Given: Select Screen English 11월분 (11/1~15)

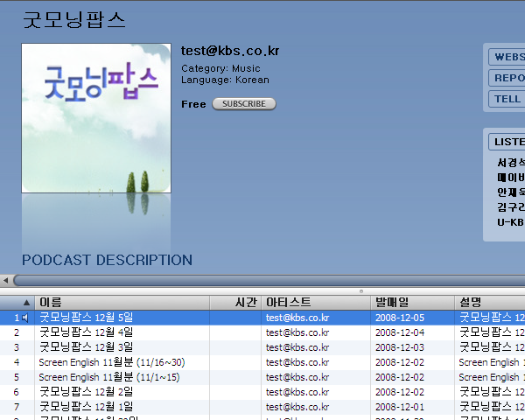Looking at the screenshot, I should (109, 377).
